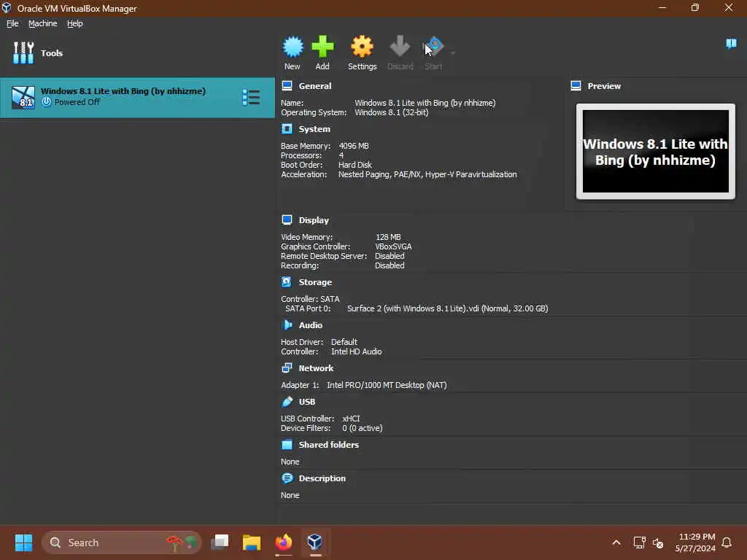747x560 pixels.
Task: Click the VirtualBox title bar logo
Action: point(7,8)
